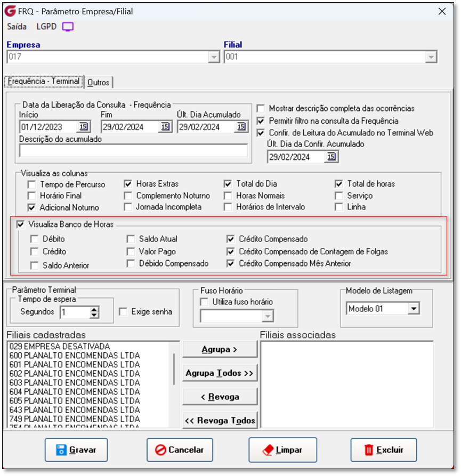This screenshot has height=476, width=461.
Task: Click the Segundos value field
Action: point(75,312)
